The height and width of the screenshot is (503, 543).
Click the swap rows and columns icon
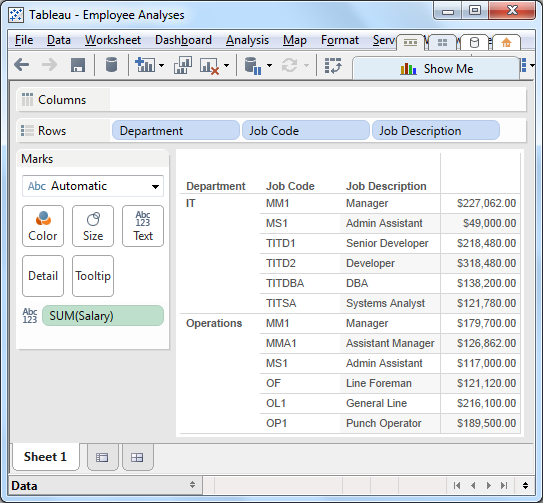333,65
